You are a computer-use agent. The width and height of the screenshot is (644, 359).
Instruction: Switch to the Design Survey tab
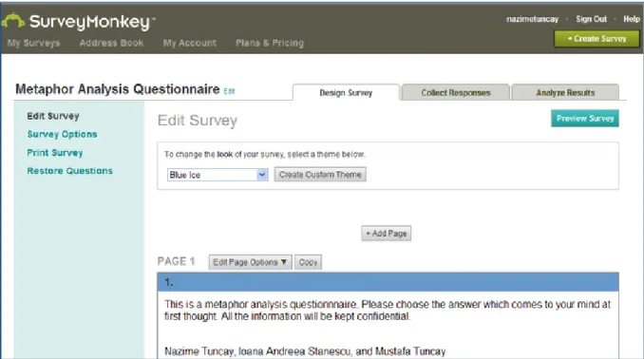click(346, 92)
